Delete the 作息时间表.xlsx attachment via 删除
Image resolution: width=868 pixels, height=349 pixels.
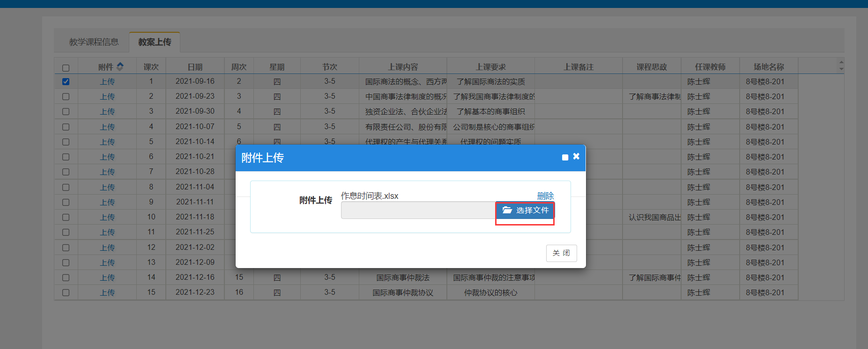click(x=545, y=196)
